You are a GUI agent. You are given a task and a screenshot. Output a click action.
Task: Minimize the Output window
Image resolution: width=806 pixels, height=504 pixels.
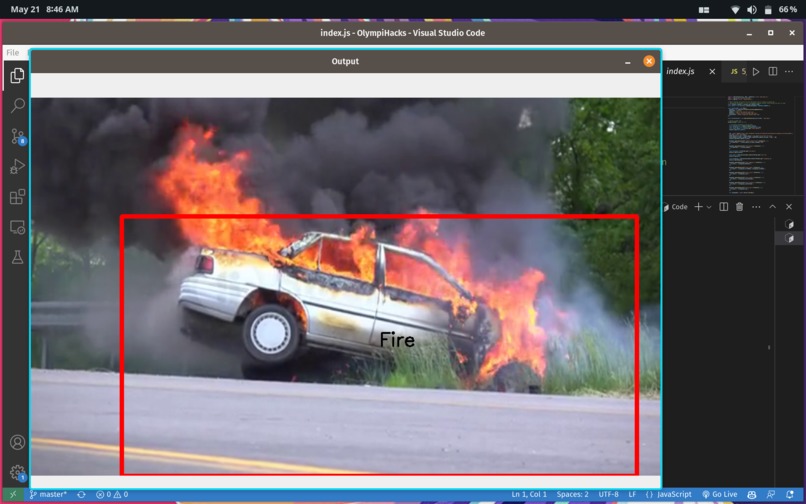[x=628, y=61]
